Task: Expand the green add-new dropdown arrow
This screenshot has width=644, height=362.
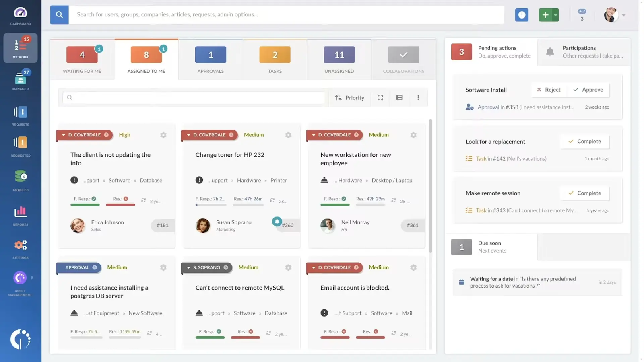Action: (555, 15)
